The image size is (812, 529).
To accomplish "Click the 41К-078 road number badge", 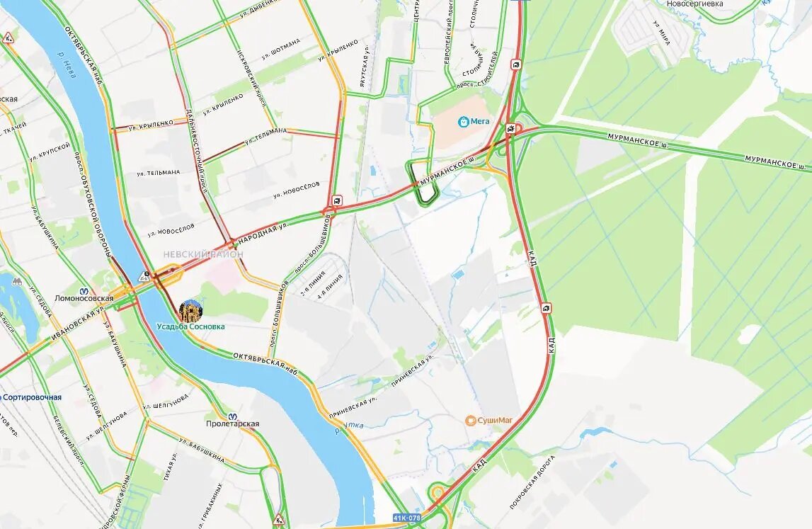I will click(406, 518).
